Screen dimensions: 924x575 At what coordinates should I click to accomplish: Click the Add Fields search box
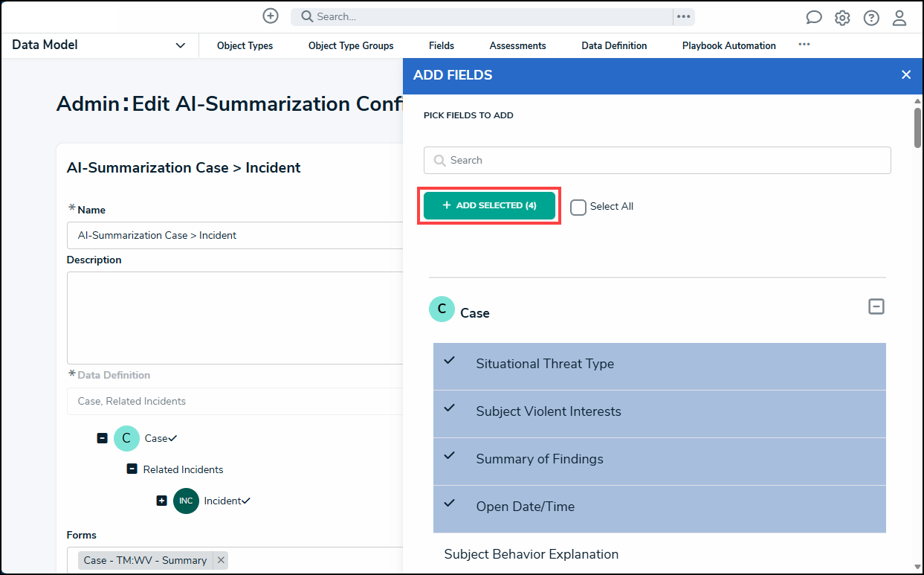[657, 160]
